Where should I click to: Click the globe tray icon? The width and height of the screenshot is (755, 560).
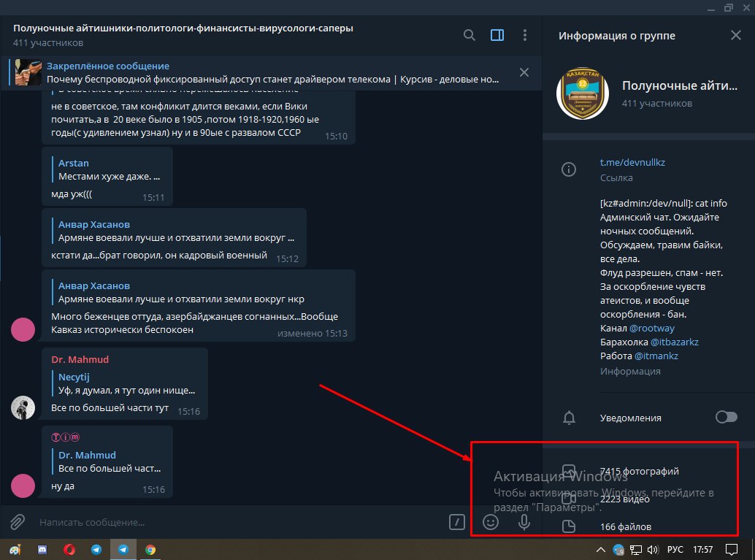[x=618, y=549]
